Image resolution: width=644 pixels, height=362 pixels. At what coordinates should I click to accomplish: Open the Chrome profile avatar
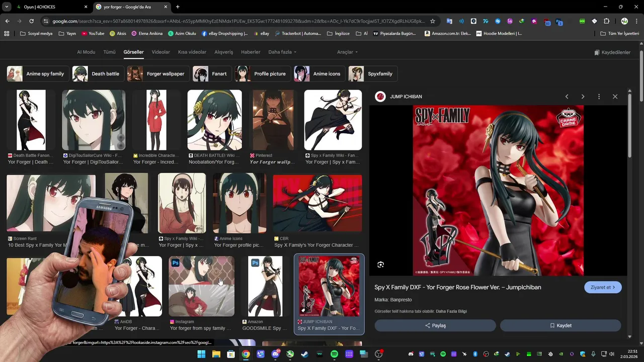pyautogui.click(x=624, y=21)
